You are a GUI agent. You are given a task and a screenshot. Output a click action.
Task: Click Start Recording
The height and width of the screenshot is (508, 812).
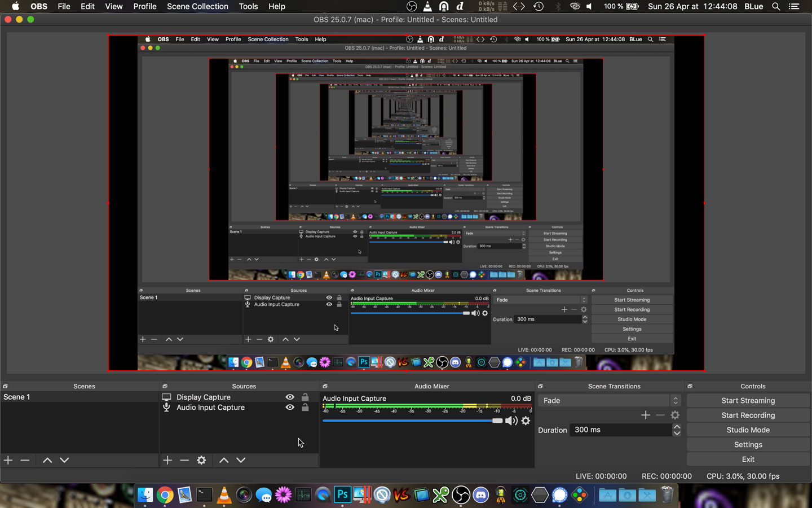(748, 415)
